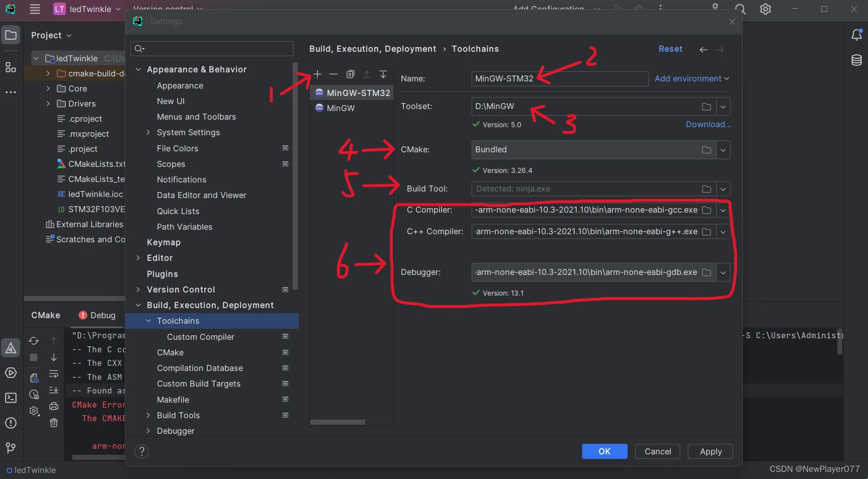Open C Compiler dropdown arrow
The width and height of the screenshot is (868, 479).
(x=723, y=210)
